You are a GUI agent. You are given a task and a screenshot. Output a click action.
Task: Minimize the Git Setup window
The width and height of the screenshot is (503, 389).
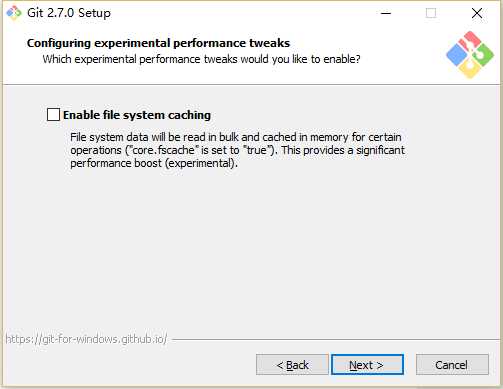pyautogui.click(x=386, y=13)
